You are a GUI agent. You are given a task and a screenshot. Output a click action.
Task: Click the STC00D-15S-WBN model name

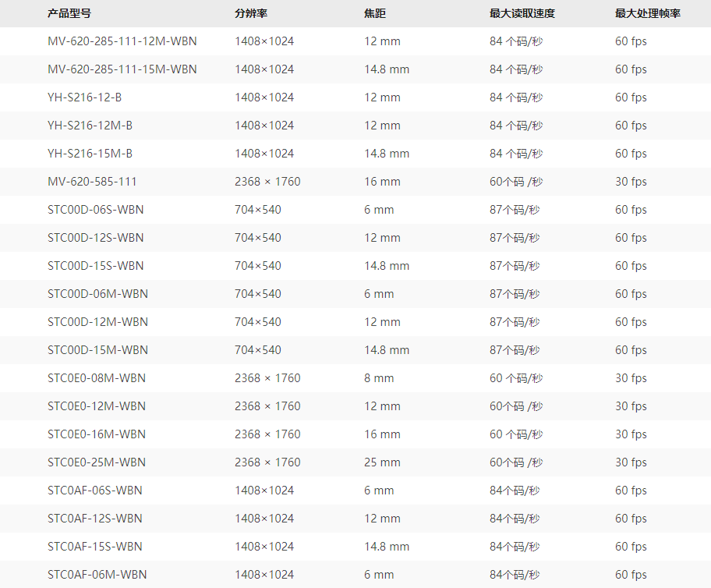click(95, 266)
